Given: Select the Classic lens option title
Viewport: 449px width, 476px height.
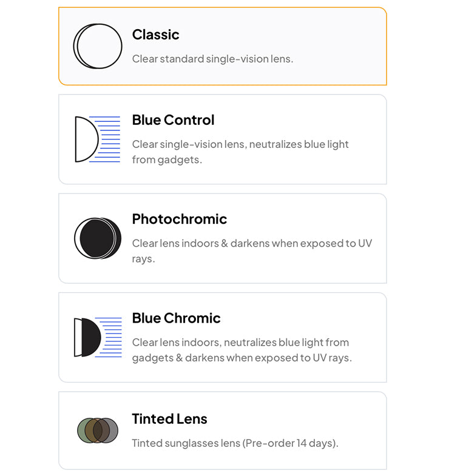Looking at the screenshot, I should (x=156, y=35).
